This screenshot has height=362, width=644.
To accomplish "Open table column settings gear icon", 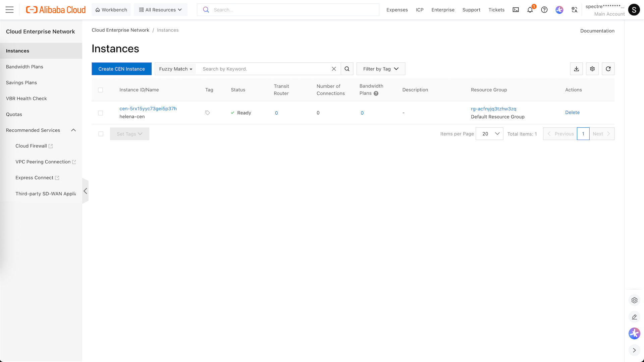I will 592,69.
